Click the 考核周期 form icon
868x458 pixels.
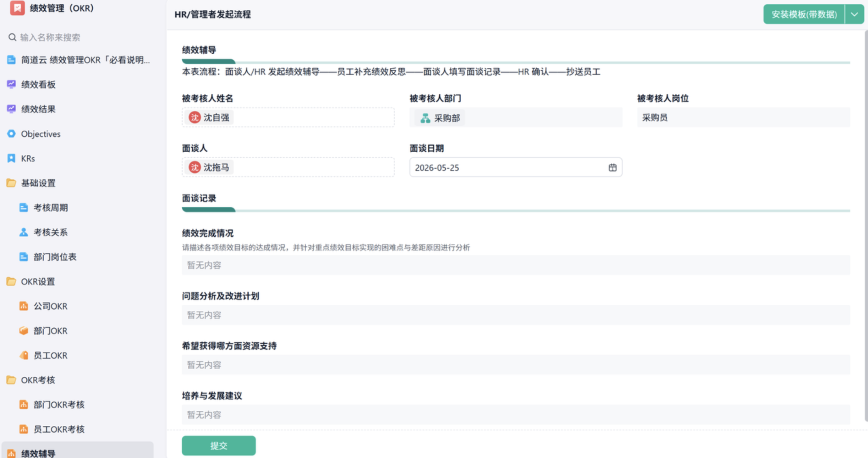point(24,207)
